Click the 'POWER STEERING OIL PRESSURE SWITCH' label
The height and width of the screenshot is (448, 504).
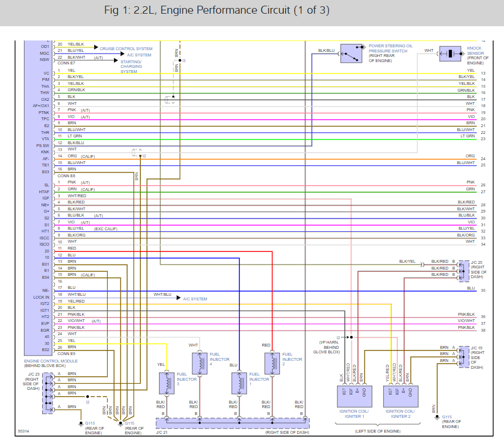coord(390,48)
